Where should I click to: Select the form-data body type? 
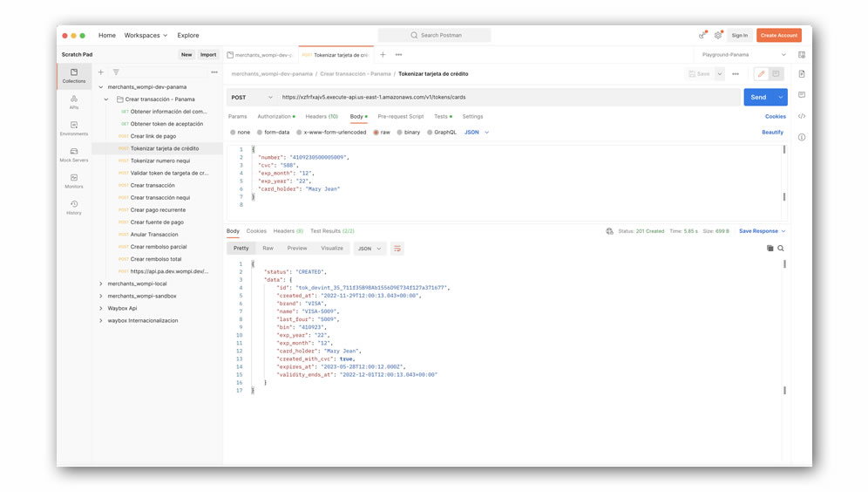coord(273,133)
